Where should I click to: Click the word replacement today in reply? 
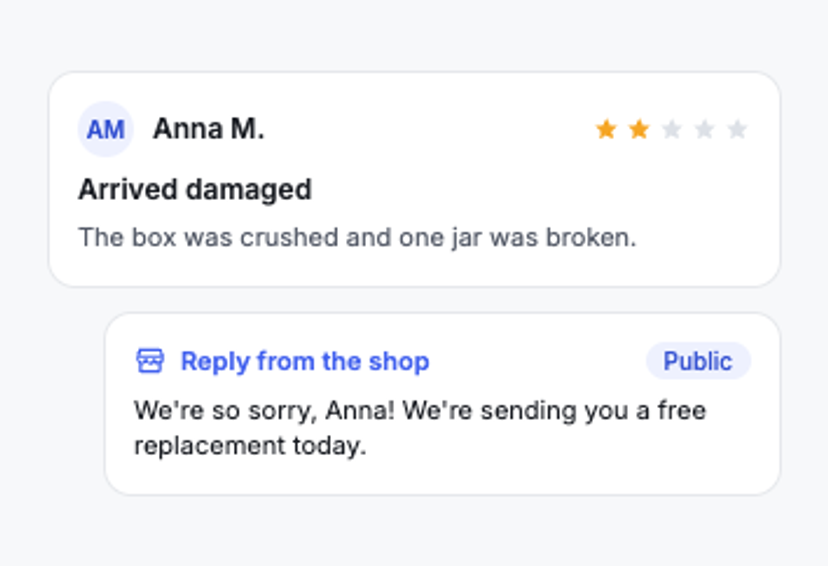click(x=250, y=446)
